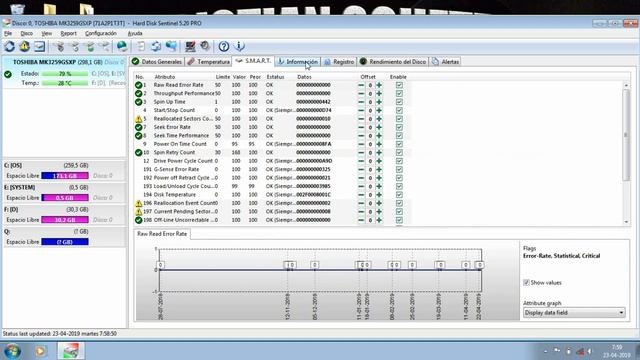Click the attribute list scroll down arrow
This screenshot has height=360, width=640.
[x=626, y=222]
